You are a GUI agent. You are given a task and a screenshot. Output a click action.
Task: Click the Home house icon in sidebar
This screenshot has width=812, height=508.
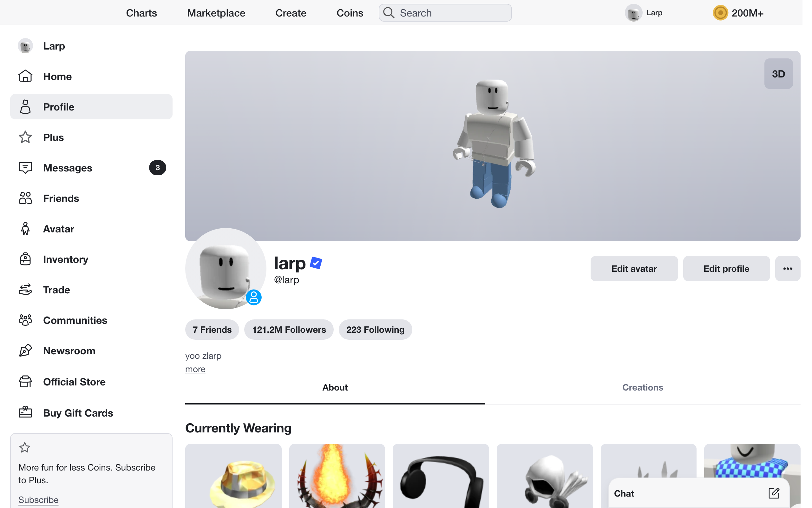pyautogui.click(x=25, y=76)
